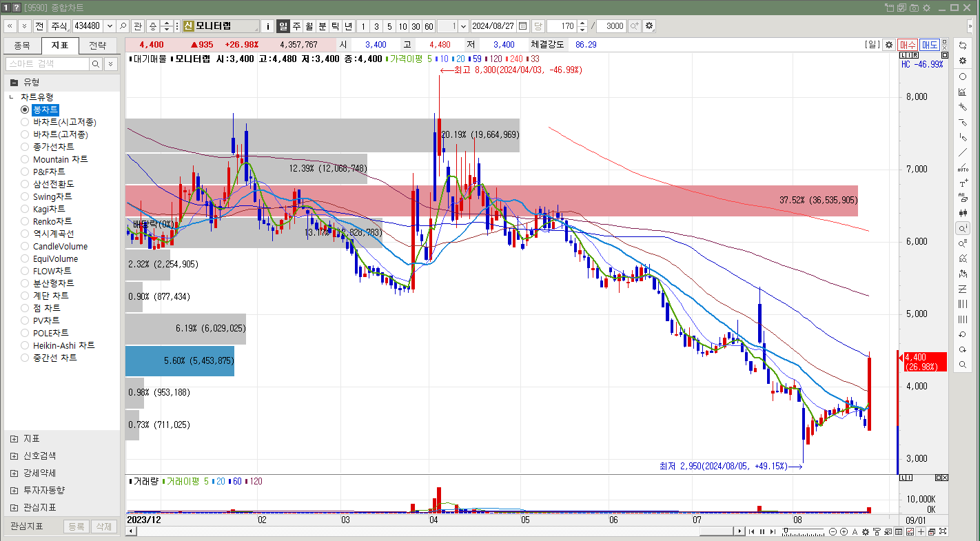The image size is (980, 541).
Task: Select the 바차트(시고저종) radio option
Action: 25,122
